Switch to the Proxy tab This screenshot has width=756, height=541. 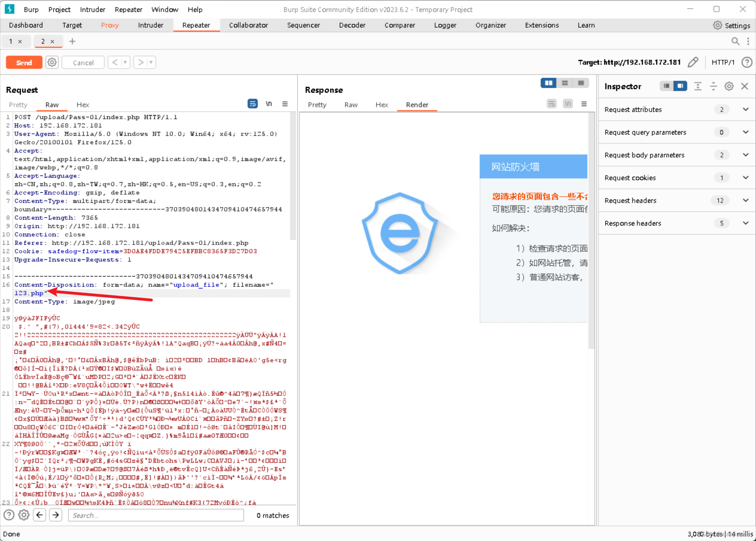click(110, 25)
